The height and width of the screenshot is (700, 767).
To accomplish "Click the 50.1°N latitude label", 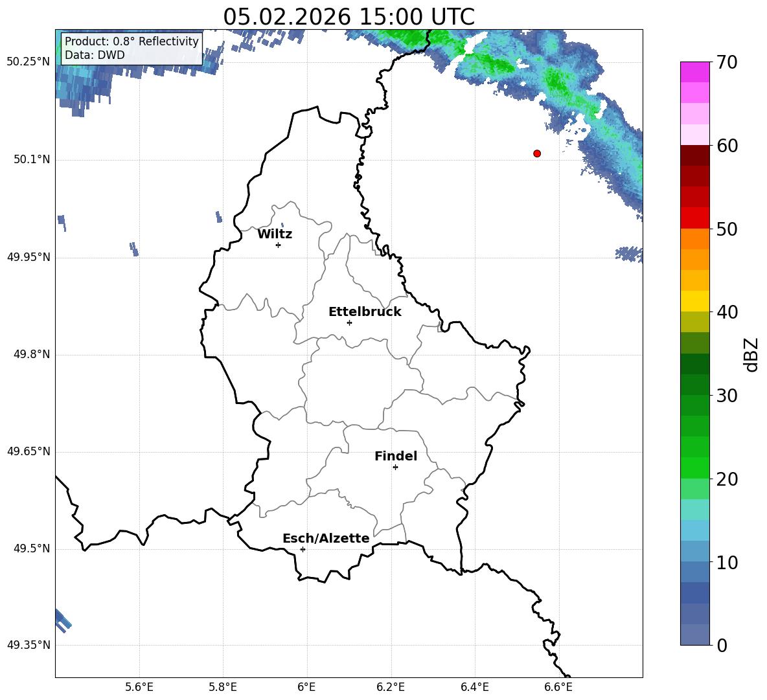I will [x=32, y=159].
